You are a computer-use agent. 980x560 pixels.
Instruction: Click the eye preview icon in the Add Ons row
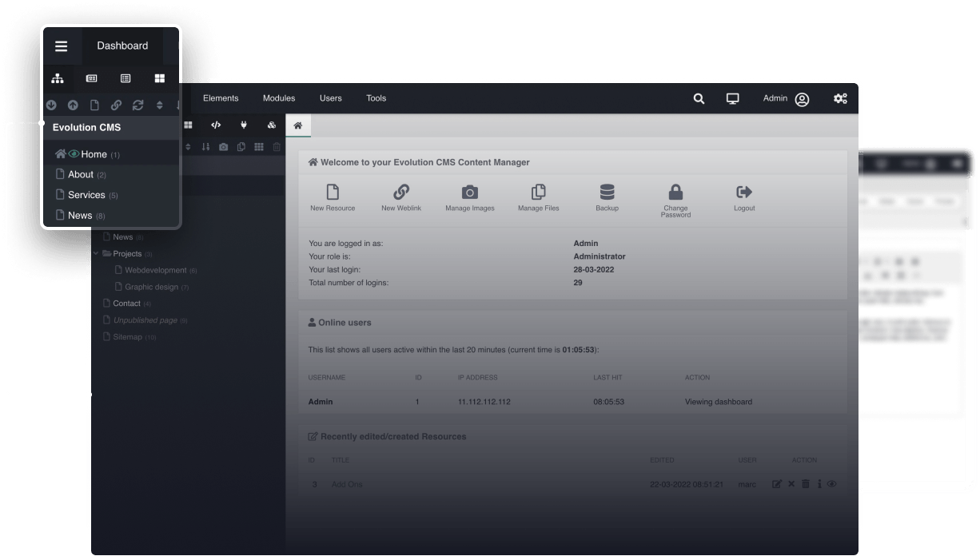(x=831, y=484)
